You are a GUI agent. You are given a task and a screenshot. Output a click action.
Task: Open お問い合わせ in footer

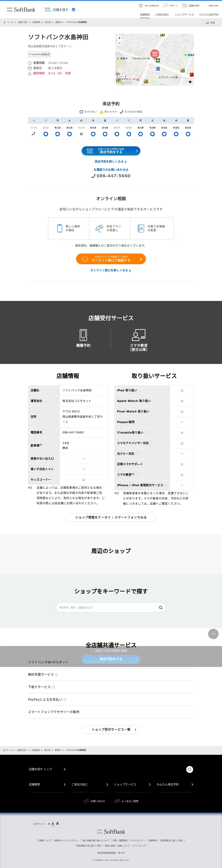pos(95,801)
